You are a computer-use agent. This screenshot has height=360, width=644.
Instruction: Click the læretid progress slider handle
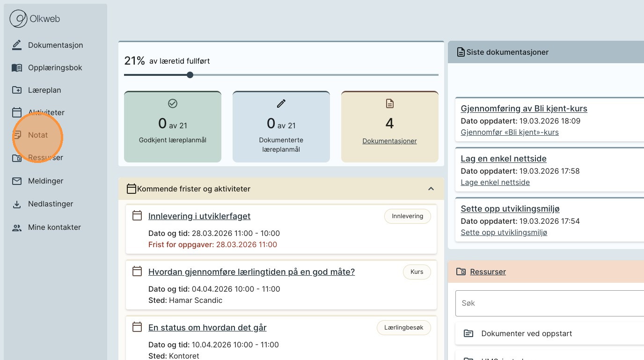click(x=190, y=75)
